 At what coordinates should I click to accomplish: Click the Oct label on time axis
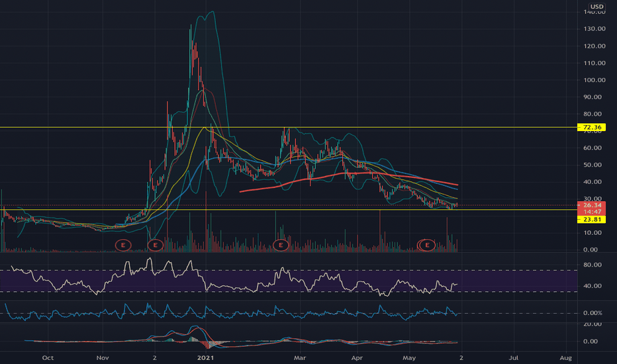48,357
